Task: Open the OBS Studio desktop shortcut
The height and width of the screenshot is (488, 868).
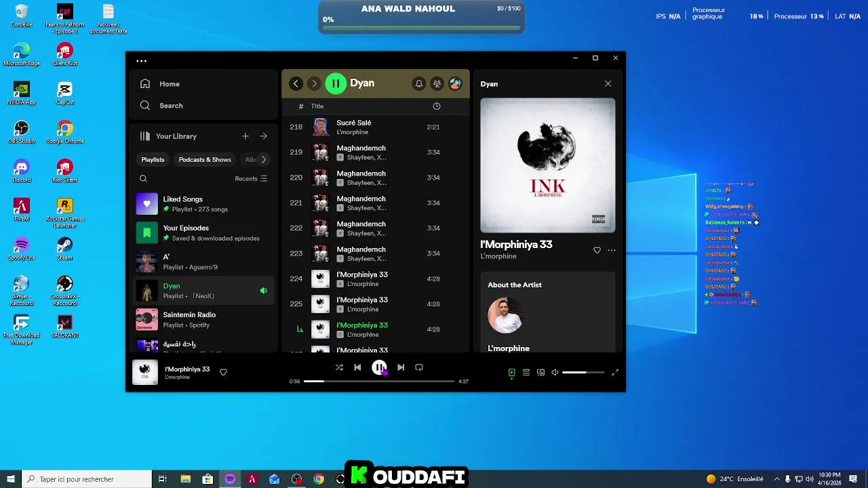Action: pyautogui.click(x=22, y=132)
